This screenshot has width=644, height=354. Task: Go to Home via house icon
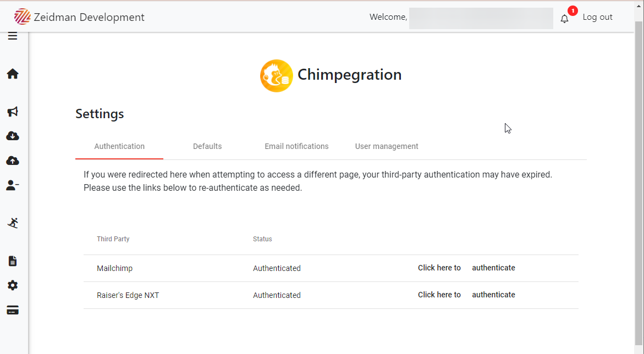[13, 74]
